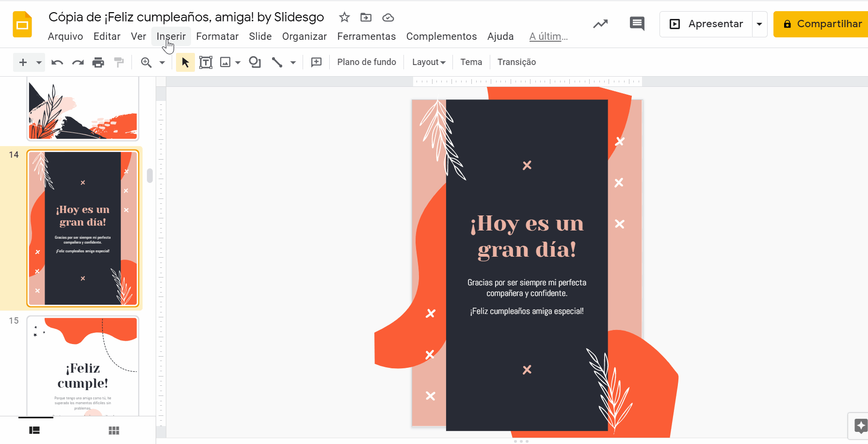Open the activity dashboard trend icon

pos(600,24)
